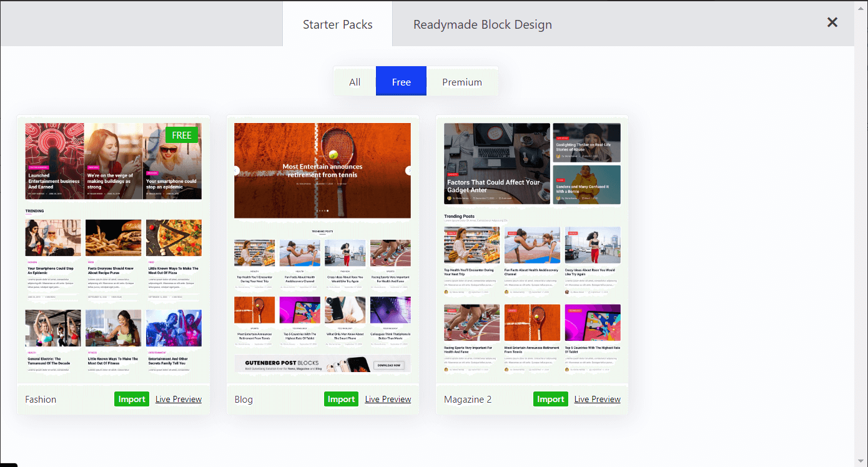Image resolution: width=868 pixels, height=467 pixels.
Task: Open Live Preview for Fashion
Action: [x=179, y=399]
